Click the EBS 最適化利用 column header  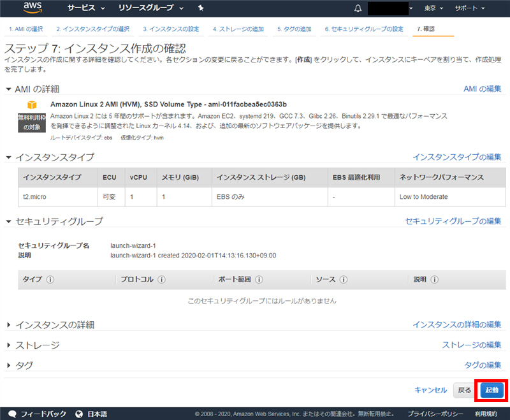coord(361,177)
